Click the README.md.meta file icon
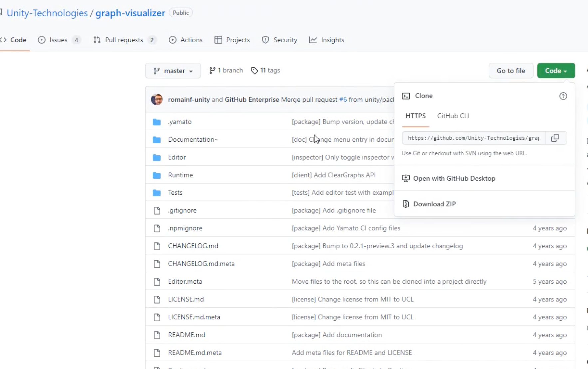Screen dimensions: 588x369 click(x=157, y=353)
